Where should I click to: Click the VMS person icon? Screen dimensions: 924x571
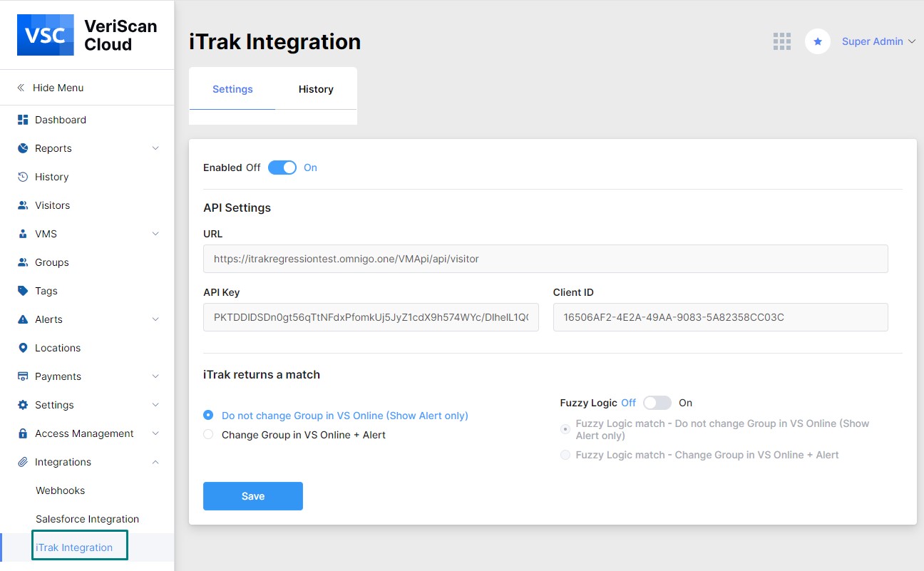pyautogui.click(x=23, y=234)
